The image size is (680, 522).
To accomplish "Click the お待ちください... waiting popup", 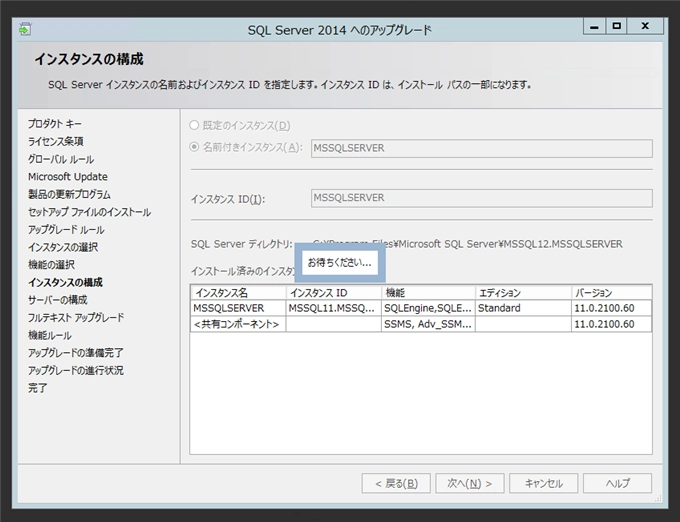I will [x=340, y=263].
